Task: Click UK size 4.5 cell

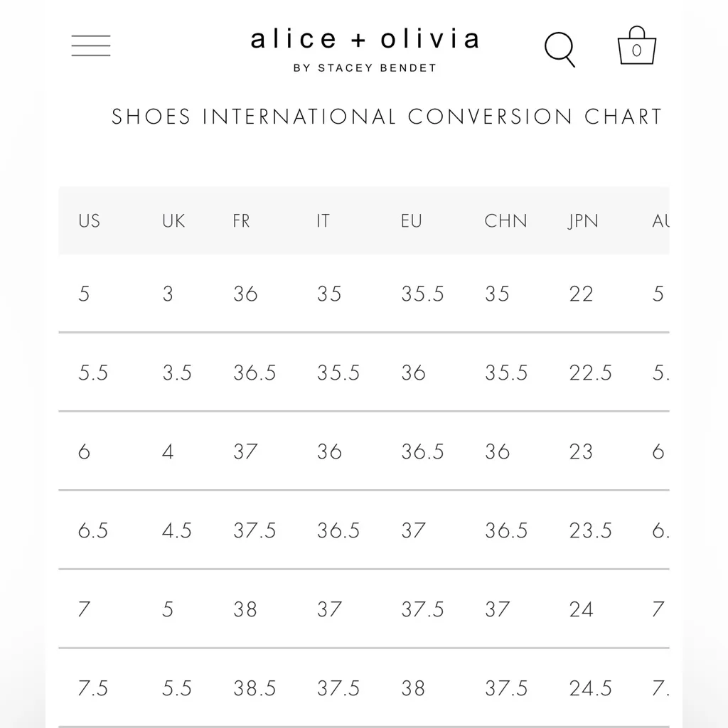Action: [x=177, y=530]
